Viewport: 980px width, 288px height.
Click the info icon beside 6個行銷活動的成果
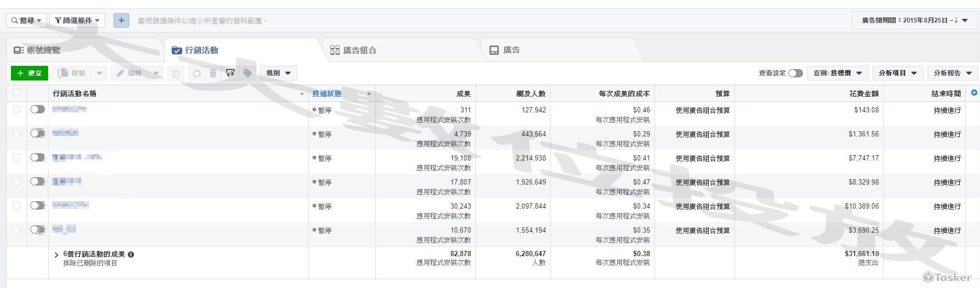pyautogui.click(x=131, y=255)
